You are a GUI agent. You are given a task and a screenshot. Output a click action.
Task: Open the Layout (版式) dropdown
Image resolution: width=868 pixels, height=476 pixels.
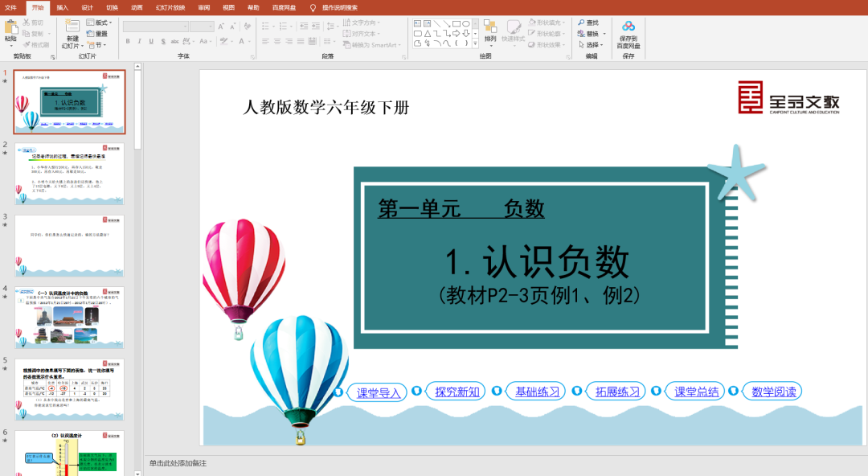[x=100, y=23]
